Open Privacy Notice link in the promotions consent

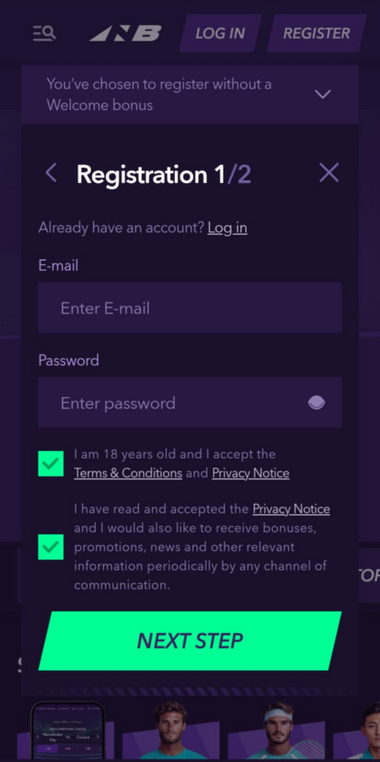coord(291,509)
